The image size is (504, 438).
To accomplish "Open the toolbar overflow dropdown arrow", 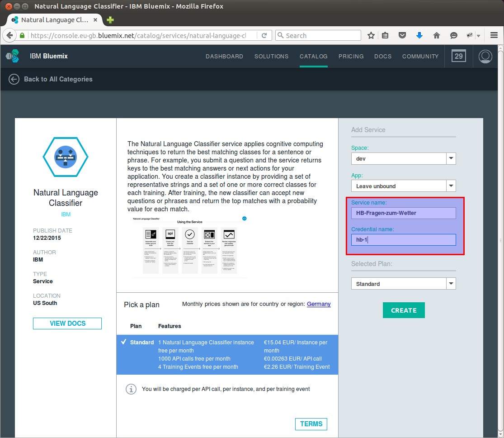I will pyautogui.click(x=478, y=36).
